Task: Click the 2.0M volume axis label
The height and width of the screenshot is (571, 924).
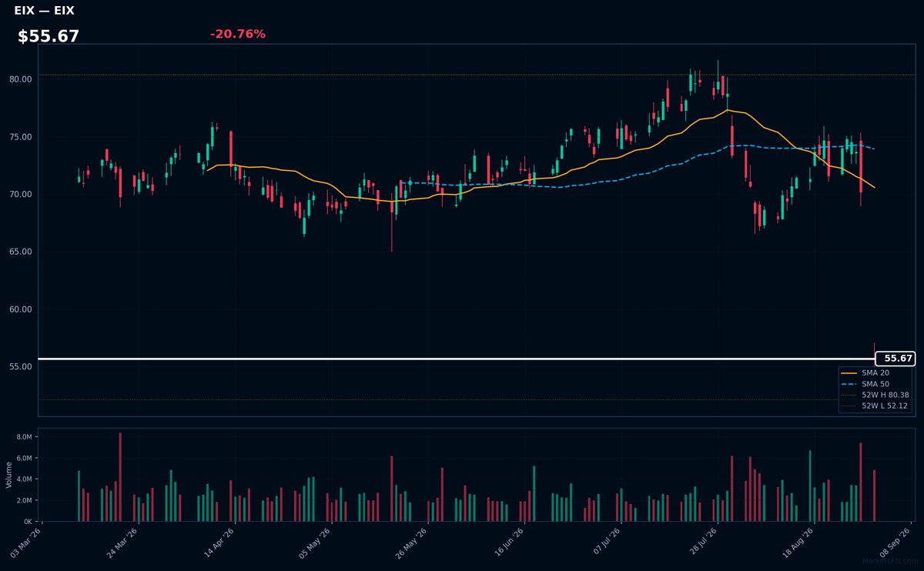Action: coord(24,500)
